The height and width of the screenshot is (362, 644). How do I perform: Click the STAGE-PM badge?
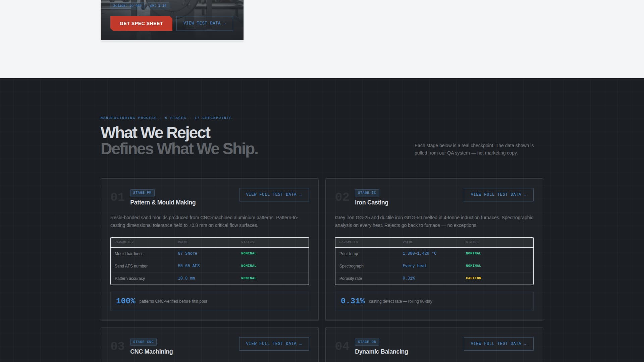point(142,193)
